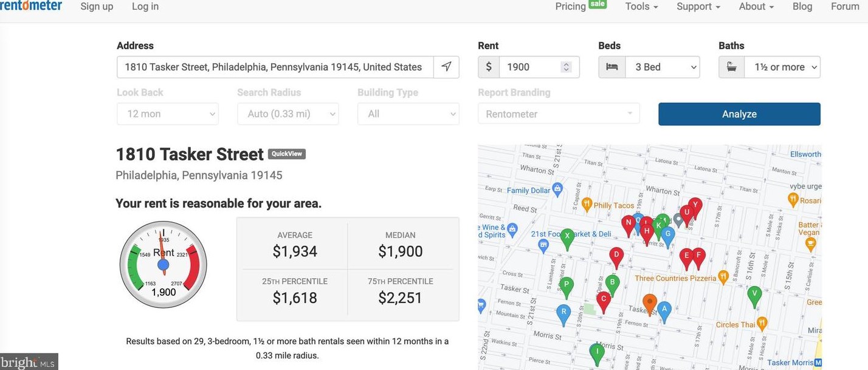Viewport: 868px width, 370px height.
Task: Click green map marker X
Action: [x=567, y=239]
